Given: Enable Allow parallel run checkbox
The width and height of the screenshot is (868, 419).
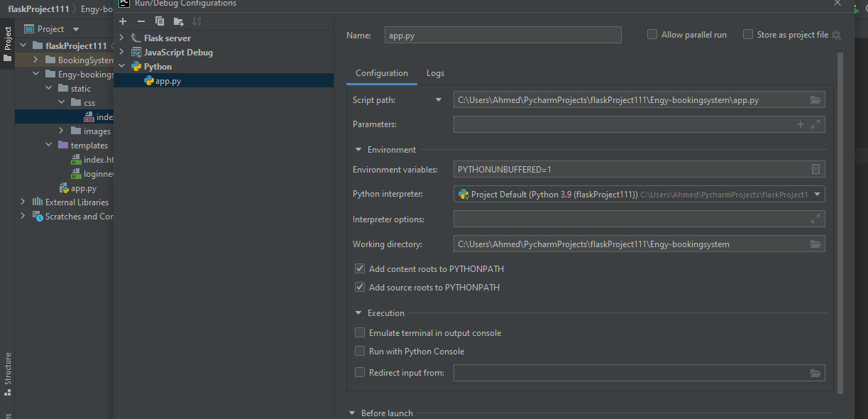Looking at the screenshot, I should [x=652, y=34].
